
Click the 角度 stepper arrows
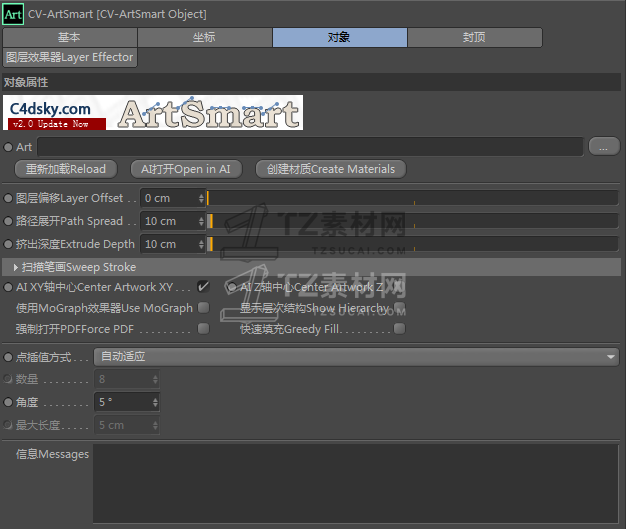pos(155,402)
